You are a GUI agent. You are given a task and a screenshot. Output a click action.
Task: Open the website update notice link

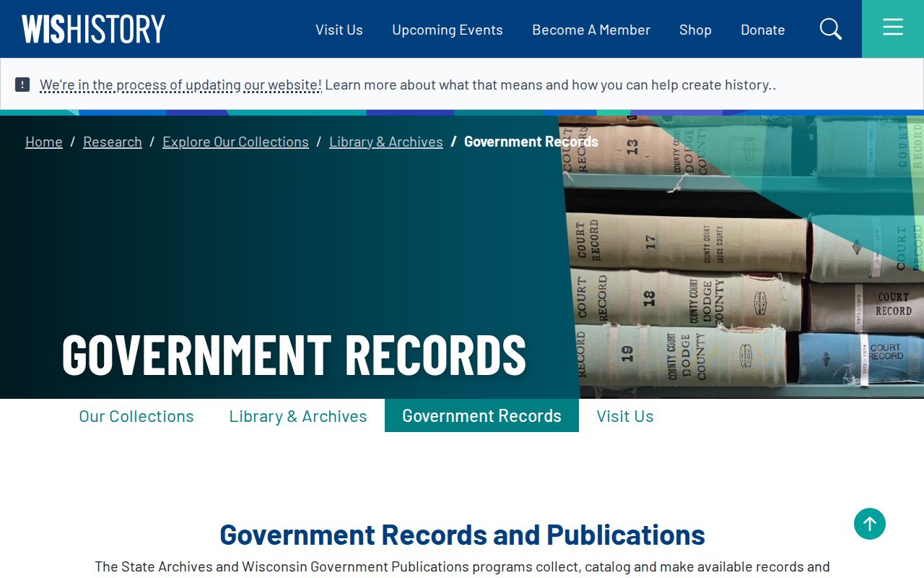tap(180, 85)
